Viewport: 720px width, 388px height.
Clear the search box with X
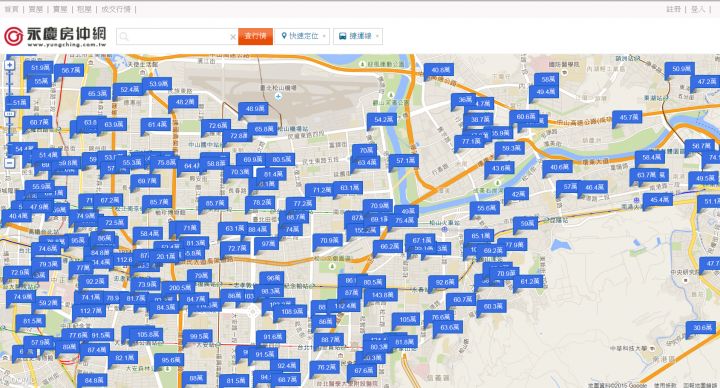point(233,37)
